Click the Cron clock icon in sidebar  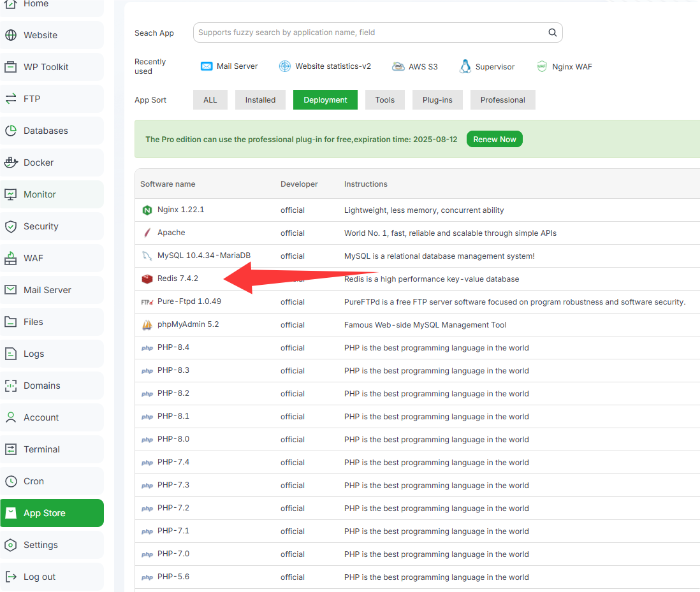point(11,481)
